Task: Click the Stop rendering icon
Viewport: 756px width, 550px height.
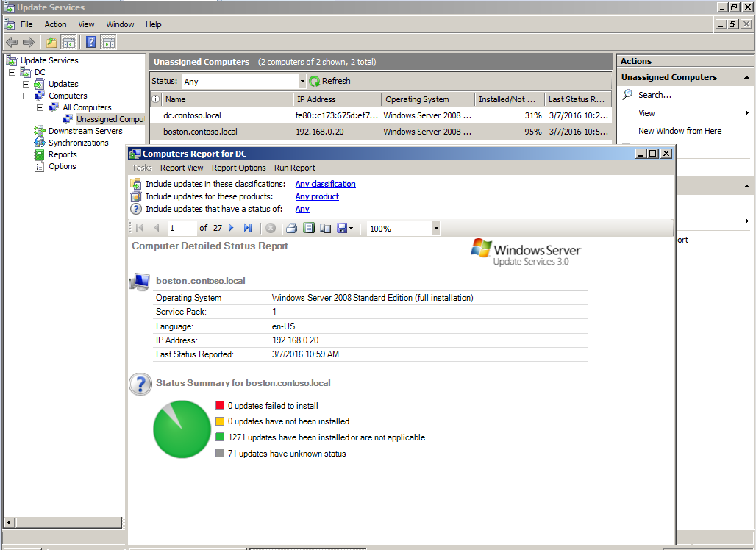Action: (271, 228)
